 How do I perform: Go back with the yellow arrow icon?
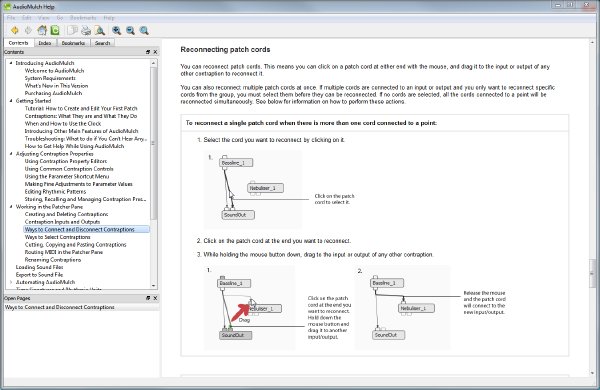[15, 30]
